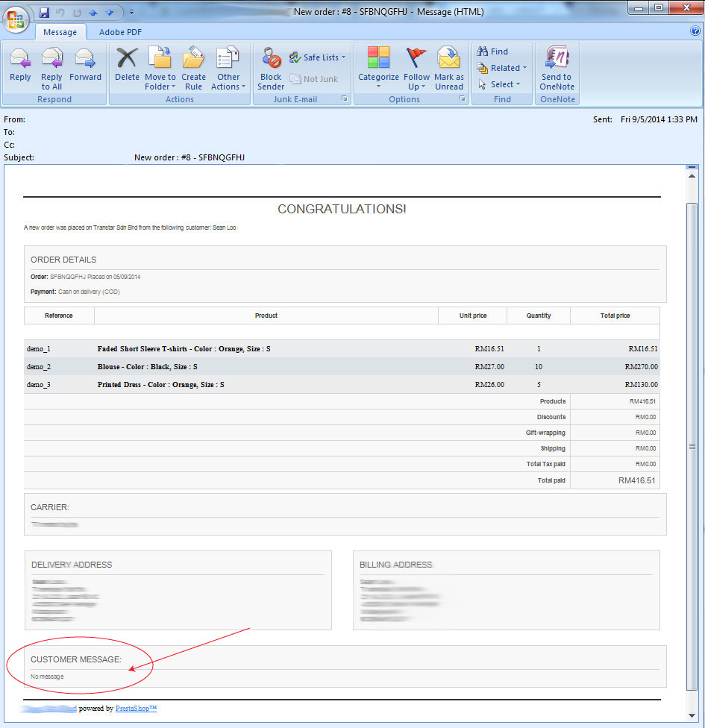Open the PrestaShop link in footer
This screenshot has height=728, width=705.
[136, 709]
